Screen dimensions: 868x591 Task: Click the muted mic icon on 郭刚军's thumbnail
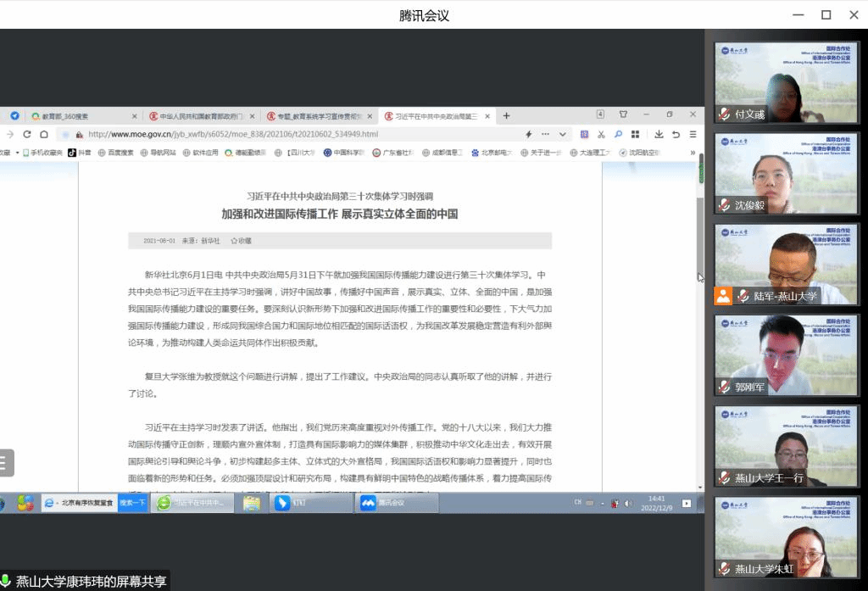click(724, 387)
